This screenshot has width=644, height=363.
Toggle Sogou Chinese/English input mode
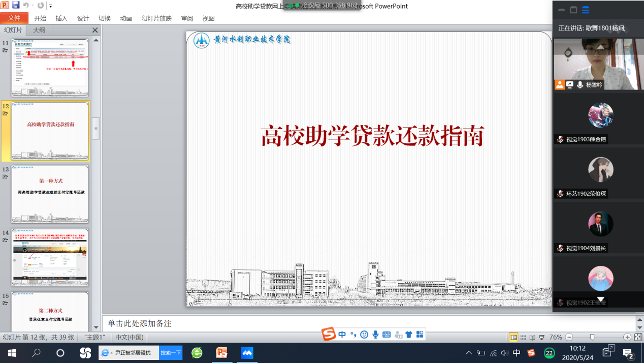pyautogui.click(x=342, y=335)
